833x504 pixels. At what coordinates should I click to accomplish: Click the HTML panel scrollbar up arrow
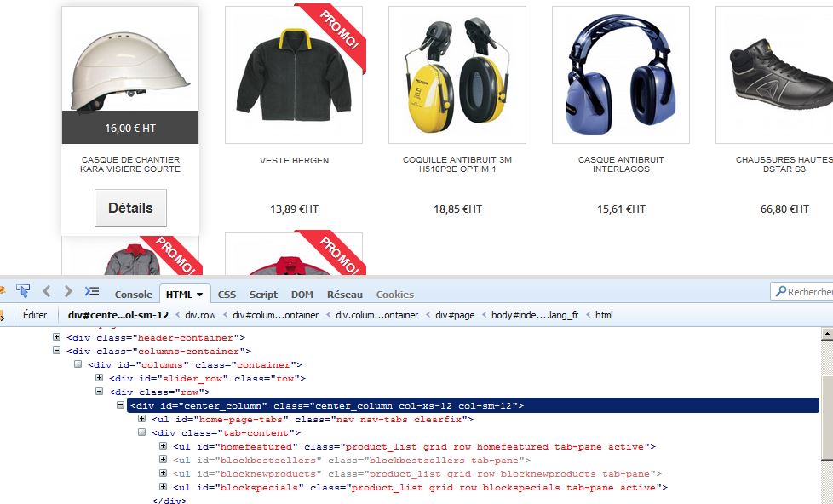827,334
